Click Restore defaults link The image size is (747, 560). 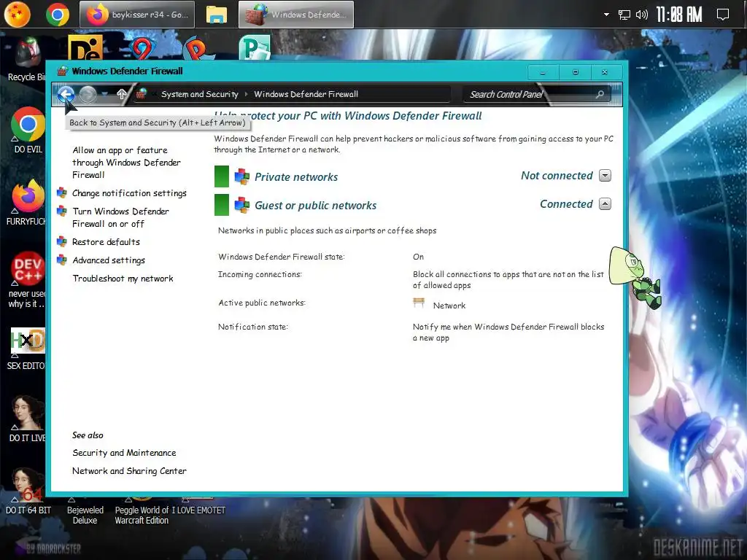point(106,242)
